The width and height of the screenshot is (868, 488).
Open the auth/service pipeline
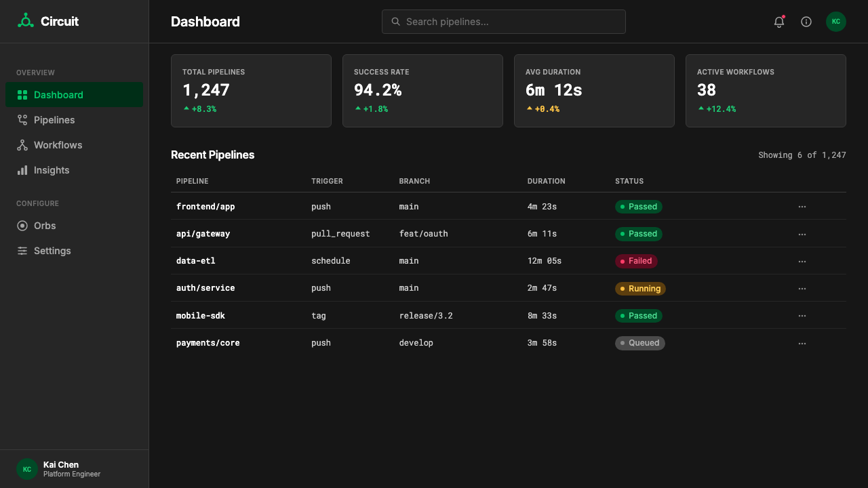pos(205,288)
